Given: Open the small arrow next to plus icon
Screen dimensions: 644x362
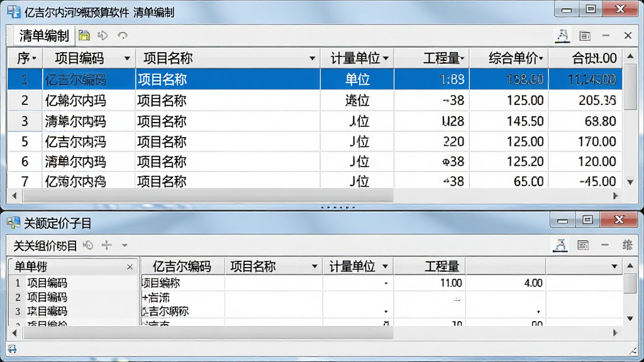Looking at the screenshot, I should coord(125,246).
